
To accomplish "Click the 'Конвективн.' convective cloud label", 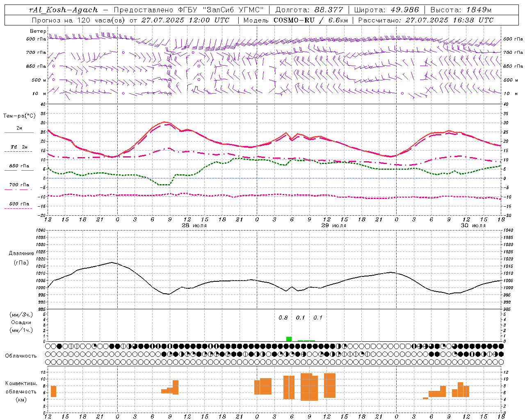I will (x=21, y=383).
